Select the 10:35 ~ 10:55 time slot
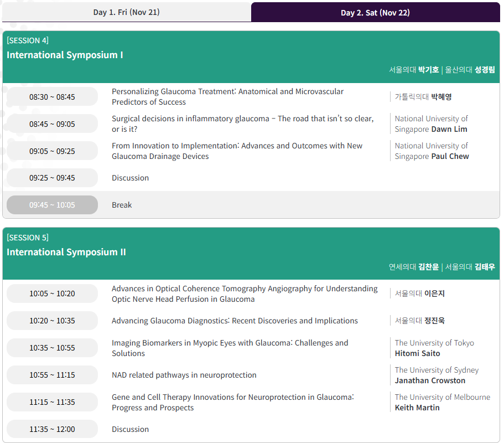504x443 pixels. click(52, 348)
